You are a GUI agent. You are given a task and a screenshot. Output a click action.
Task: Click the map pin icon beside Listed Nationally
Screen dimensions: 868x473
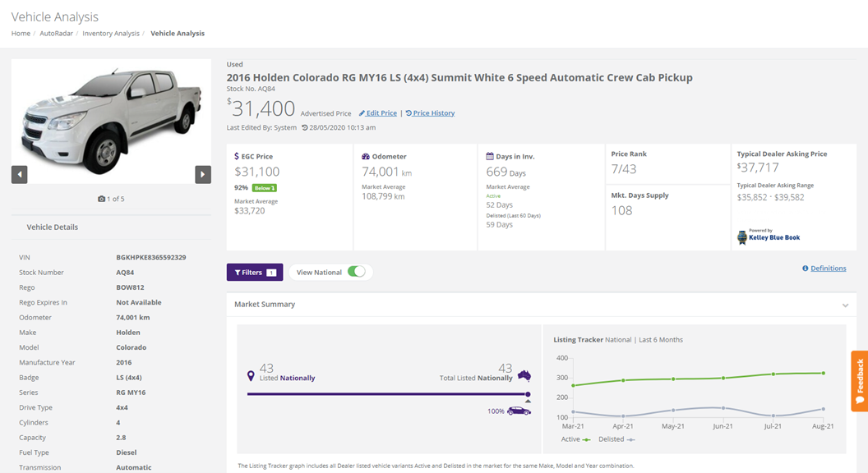click(x=251, y=376)
